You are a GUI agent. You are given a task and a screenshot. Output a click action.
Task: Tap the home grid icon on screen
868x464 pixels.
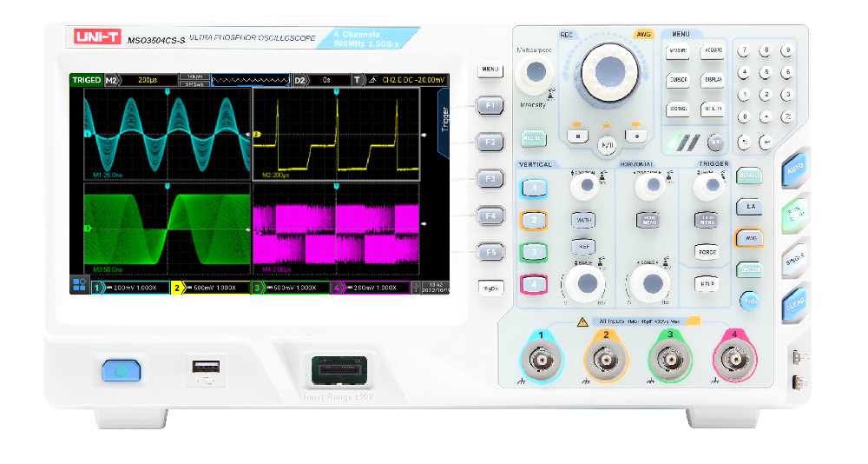(79, 286)
